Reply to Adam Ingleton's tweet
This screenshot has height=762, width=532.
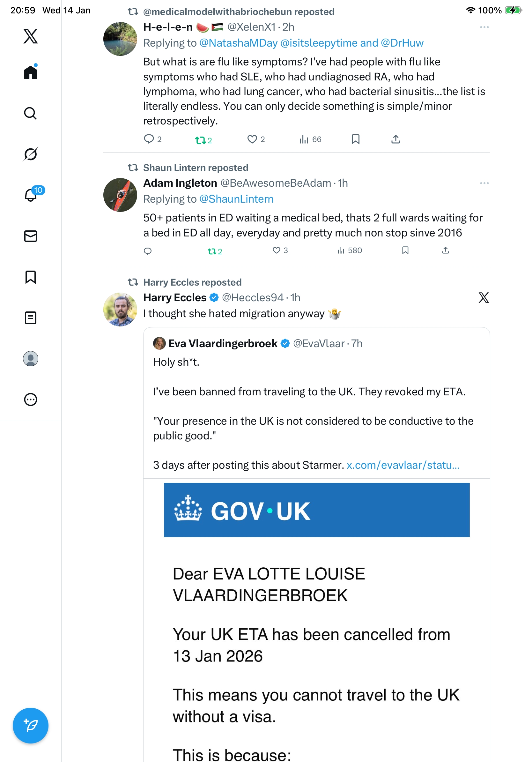coord(148,251)
